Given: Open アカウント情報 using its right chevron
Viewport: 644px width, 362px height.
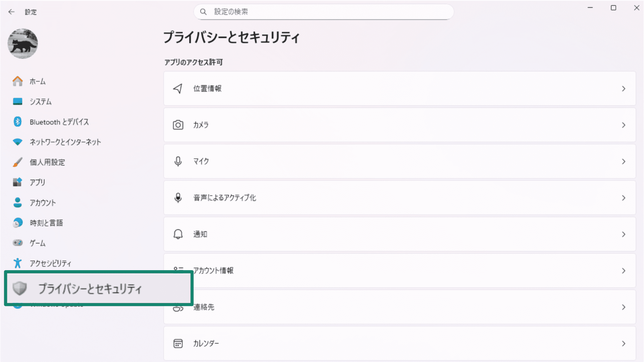Looking at the screenshot, I should 624,271.
